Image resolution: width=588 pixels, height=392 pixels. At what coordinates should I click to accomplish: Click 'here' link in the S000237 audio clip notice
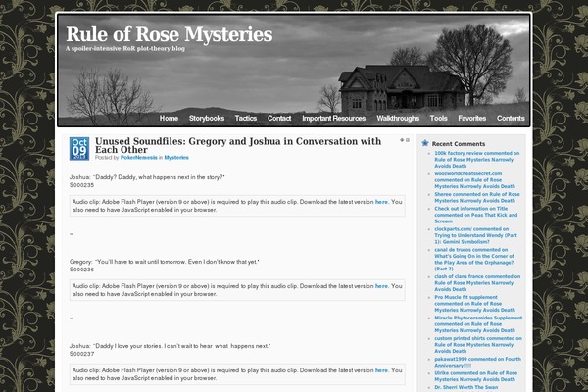[x=381, y=370]
